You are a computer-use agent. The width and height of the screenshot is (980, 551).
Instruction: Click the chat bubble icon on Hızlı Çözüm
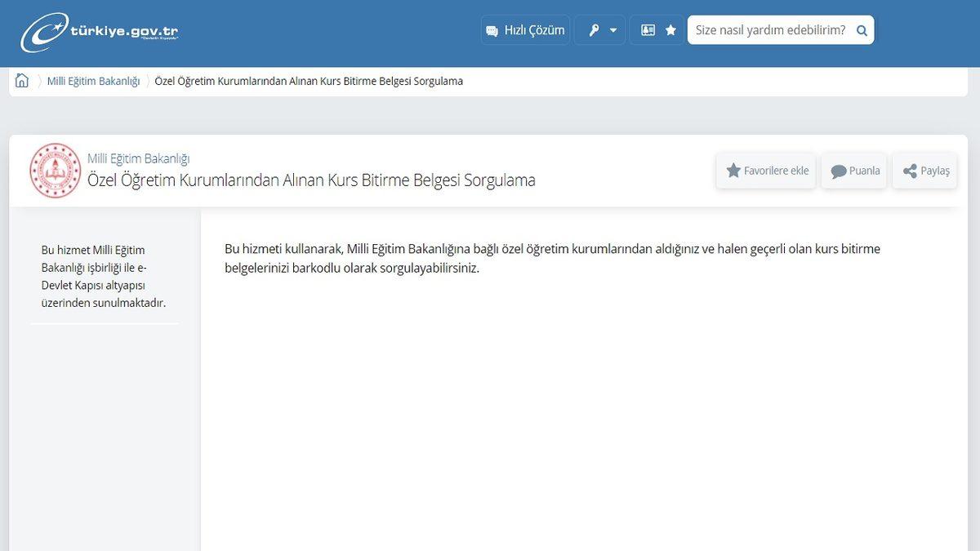click(x=492, y=29)
